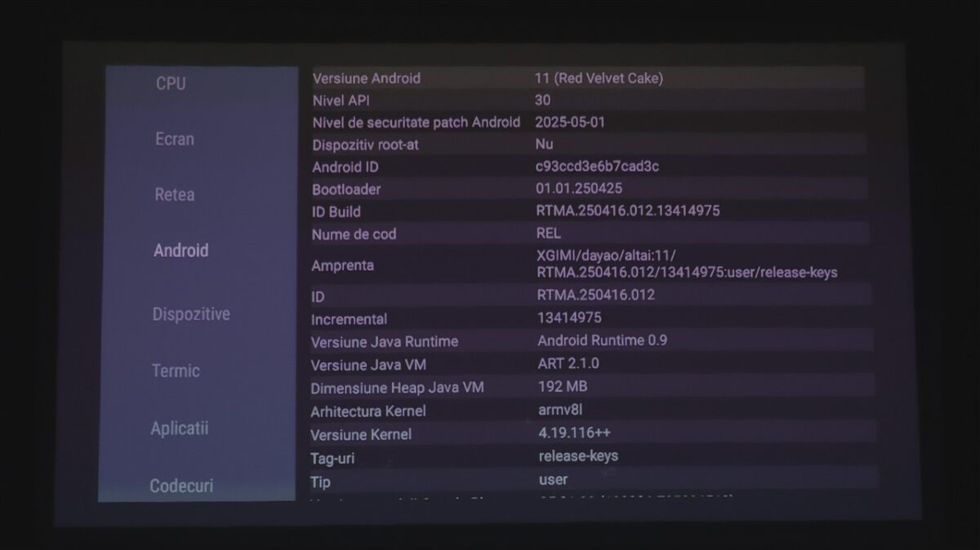Image resolution: width=980 pixels, height=550 pixels.
Task: Open the Dispozitive section
Action: pos(191,314)
